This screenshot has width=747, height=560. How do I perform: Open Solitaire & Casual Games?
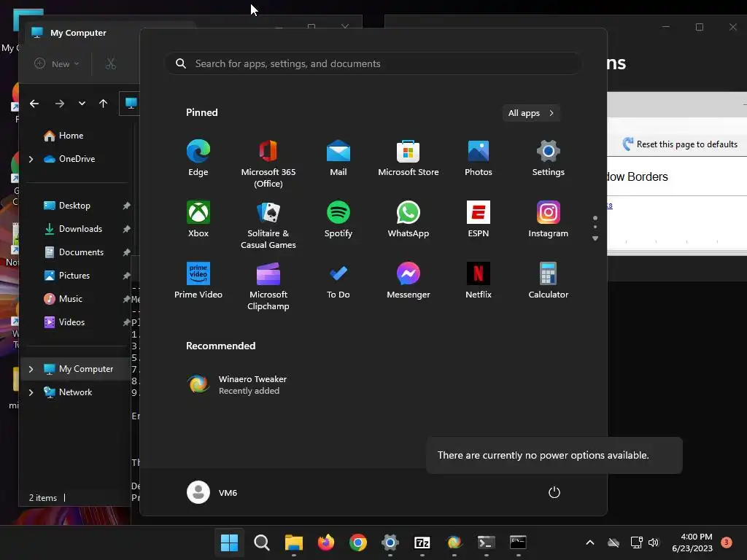pos(268,225)
